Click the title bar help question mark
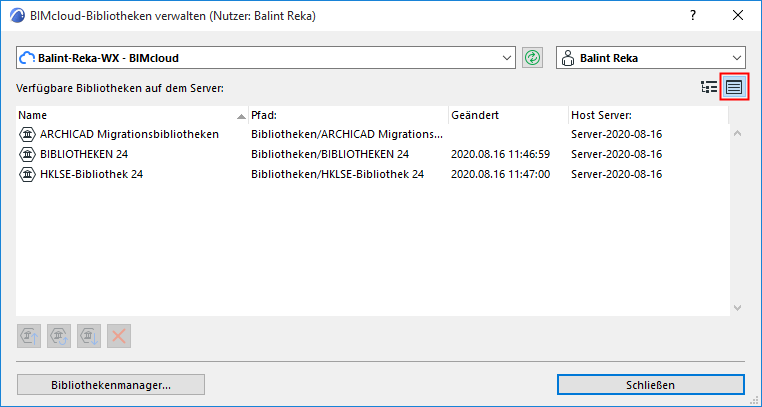This screenshot has width=762, height=407. click(x=692, y=14)
